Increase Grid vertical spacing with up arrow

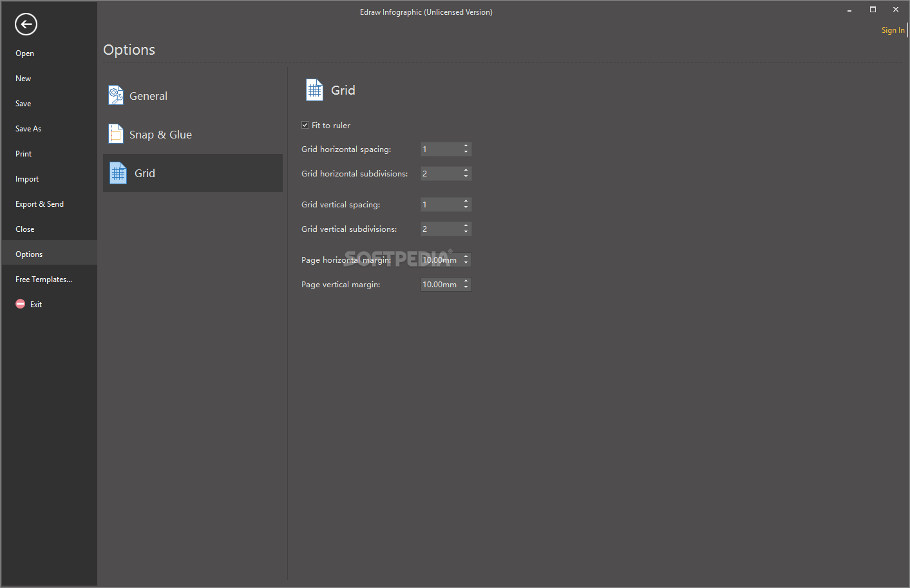(466, 202)
